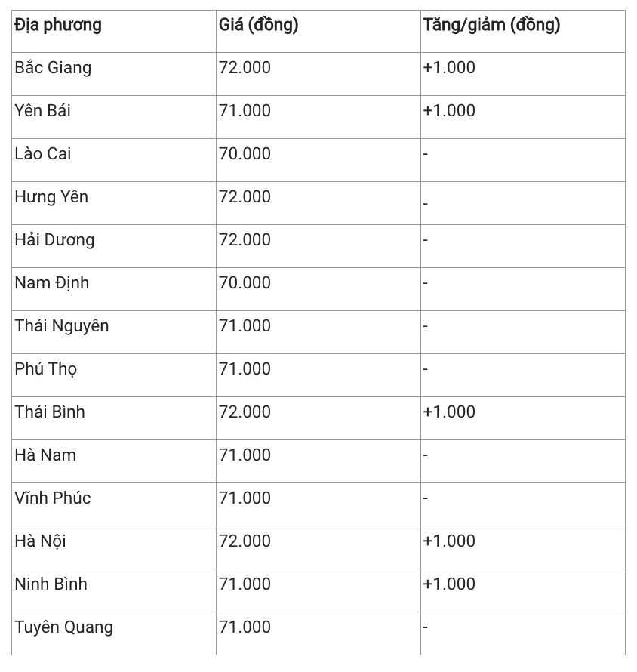Click the +1.000 change for Thái Bình
Image resolution: width=637 pixels, height=672 pixels.
449,412
